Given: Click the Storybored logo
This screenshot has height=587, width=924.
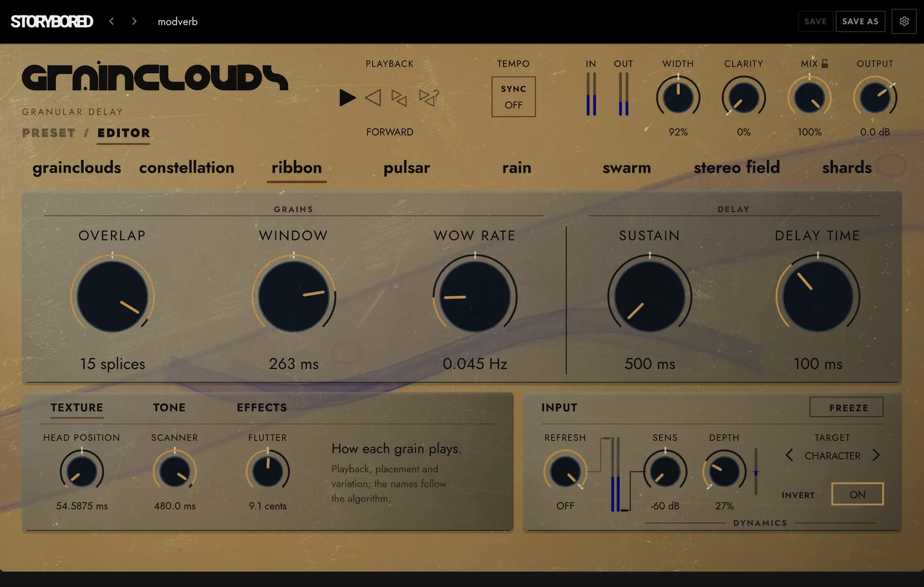Looking at the screenshot, I should 52,21.
